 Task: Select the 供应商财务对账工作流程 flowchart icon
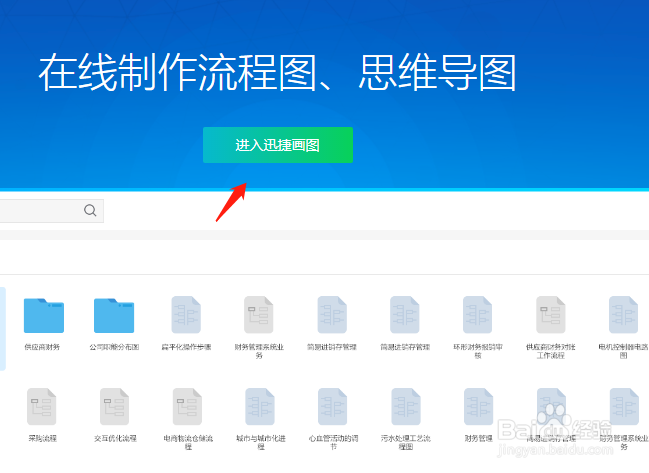tap(550, 315)
